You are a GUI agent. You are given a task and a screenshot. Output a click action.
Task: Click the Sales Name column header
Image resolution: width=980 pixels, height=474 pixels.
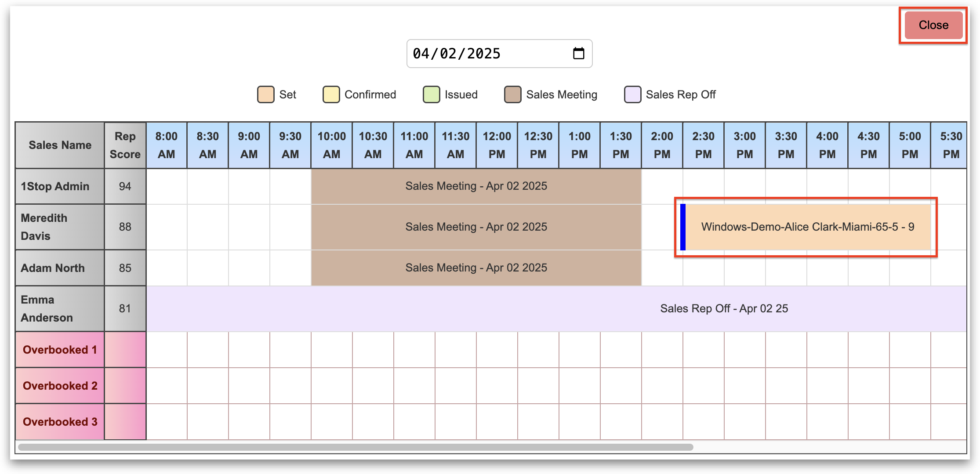click(x=60, y=145)
